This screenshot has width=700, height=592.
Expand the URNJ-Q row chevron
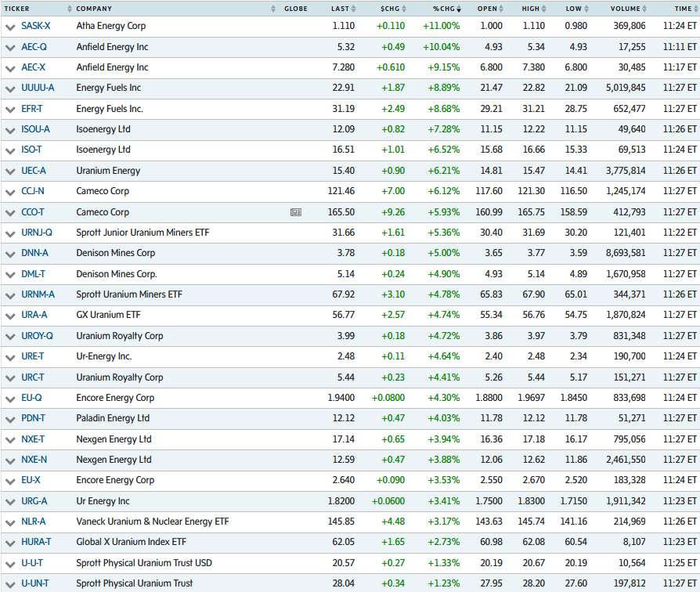pos(10,233)
